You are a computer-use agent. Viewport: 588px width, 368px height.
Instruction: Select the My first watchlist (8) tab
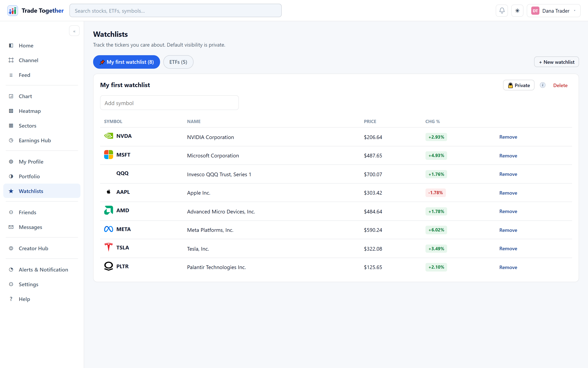click(x=127, y=62)
